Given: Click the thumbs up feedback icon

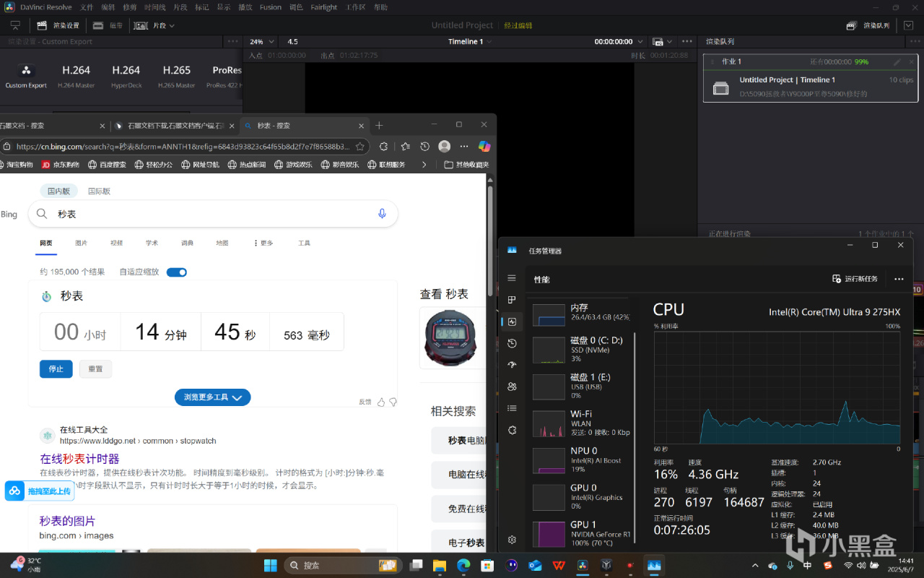Looking at the screenshot, I should coord(381,402).
